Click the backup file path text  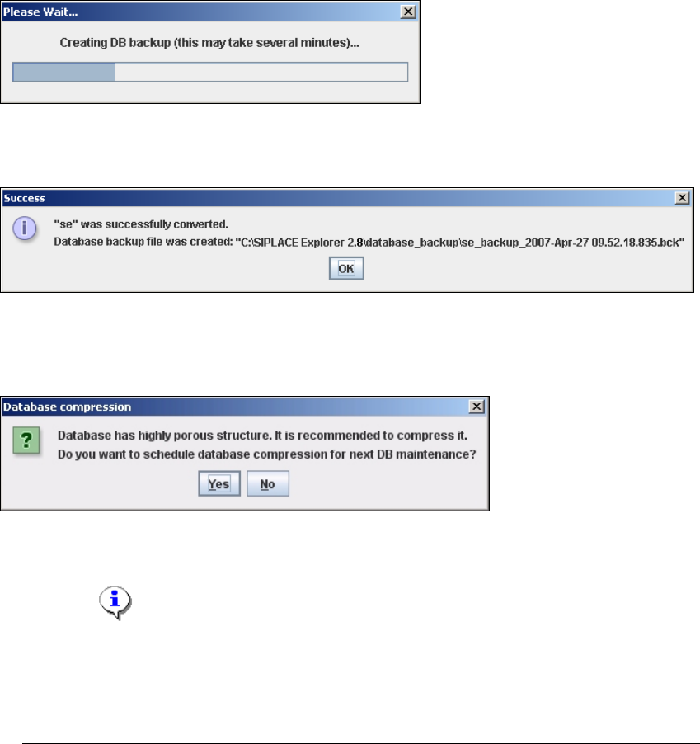[460, 243]
